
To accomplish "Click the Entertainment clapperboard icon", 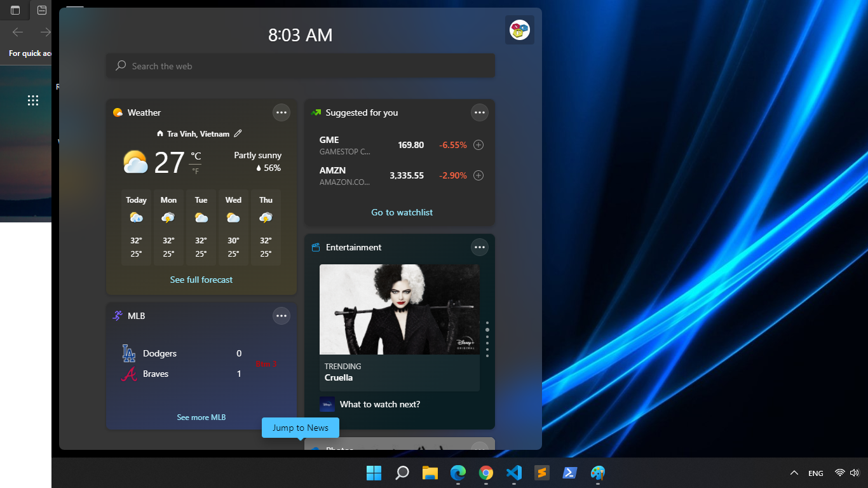I will click(316, 247).
